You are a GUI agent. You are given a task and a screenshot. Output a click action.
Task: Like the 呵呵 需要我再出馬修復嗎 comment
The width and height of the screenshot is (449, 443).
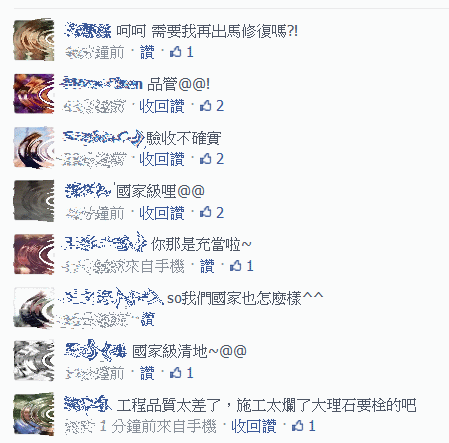[147, 52]
